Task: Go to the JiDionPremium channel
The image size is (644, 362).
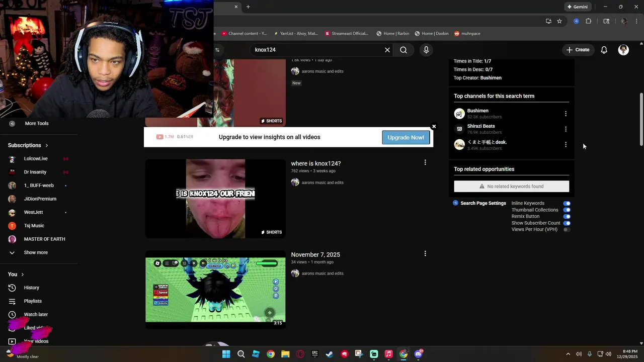Action: point(40,199)
